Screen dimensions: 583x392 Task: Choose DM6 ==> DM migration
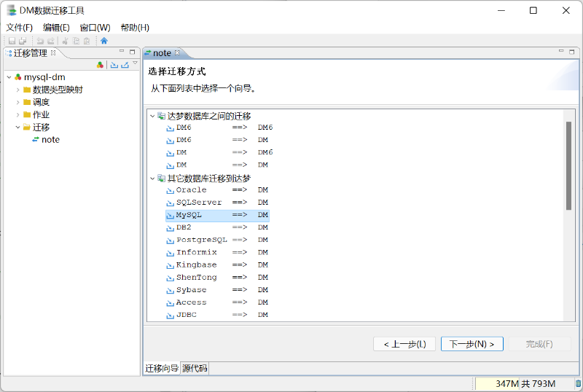click(x=217, y=140)
